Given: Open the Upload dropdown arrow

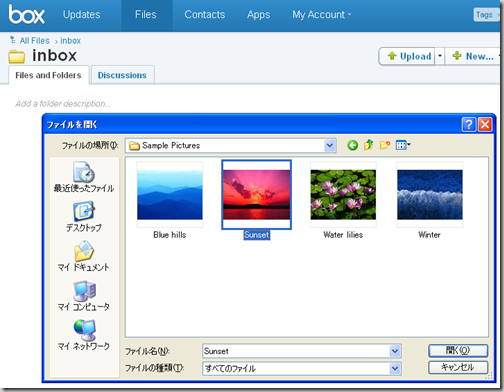Looking at the screenshot, I should coord(440,56).
